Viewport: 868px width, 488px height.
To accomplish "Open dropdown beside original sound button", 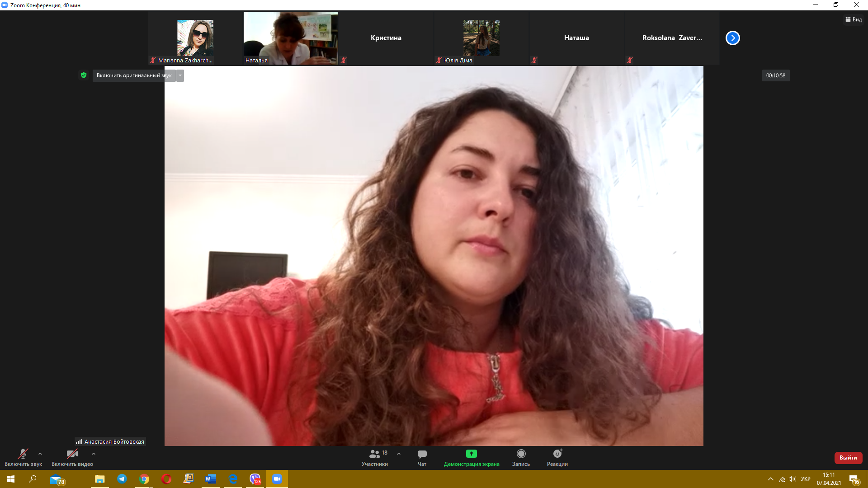I will click(180, 75).
